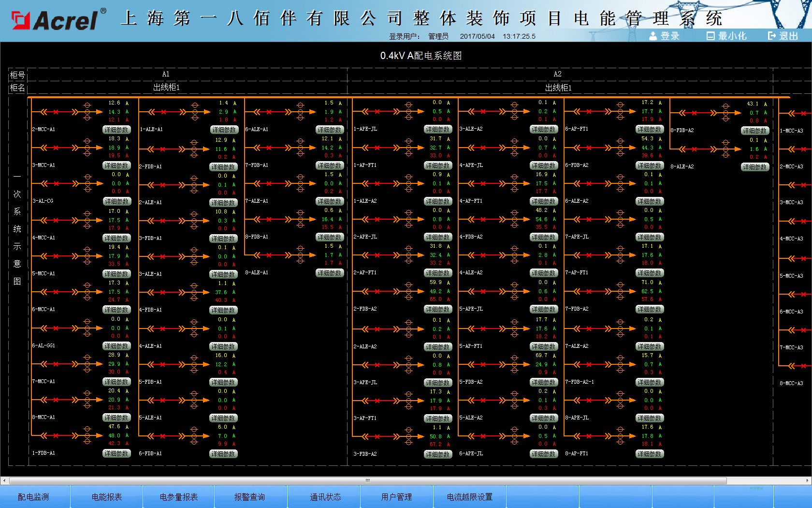The image size is (812, 508).
Task: Toggle the circuit breaker on 6-ALE-A1 feeder
Action: [269, 112]
